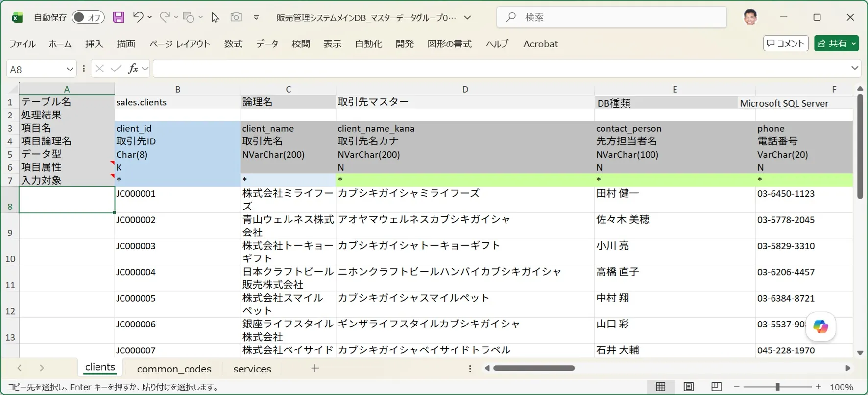Click the Excel app icon in title bar
The height and width of the screenshot is (395, 868).
coord(17,17)
